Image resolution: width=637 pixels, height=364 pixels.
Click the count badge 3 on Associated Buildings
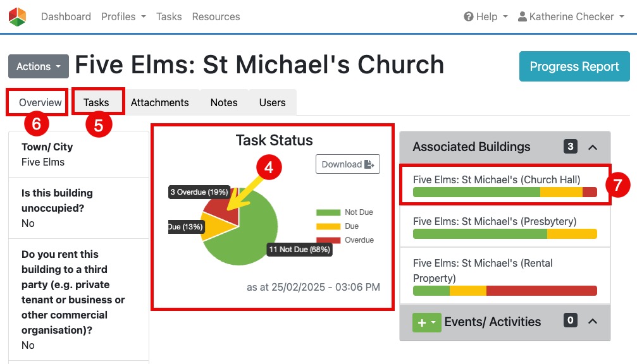pos(569,147)
